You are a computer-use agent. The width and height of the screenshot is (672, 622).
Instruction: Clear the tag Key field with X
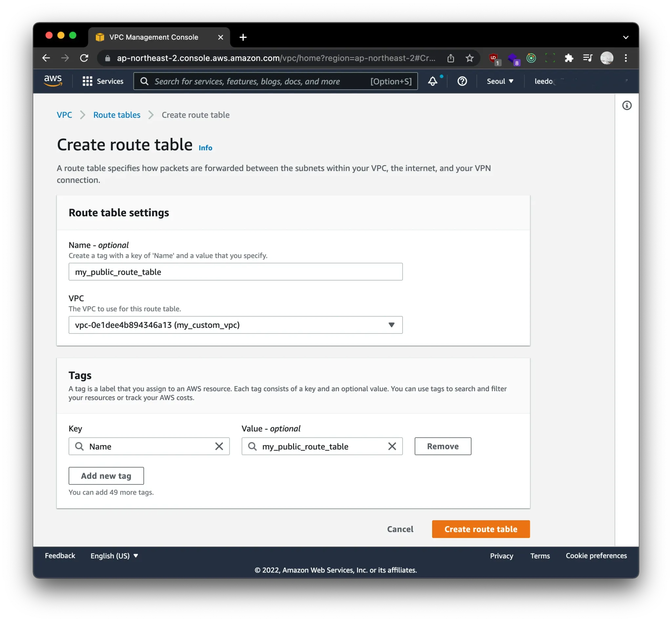(219, 446)
